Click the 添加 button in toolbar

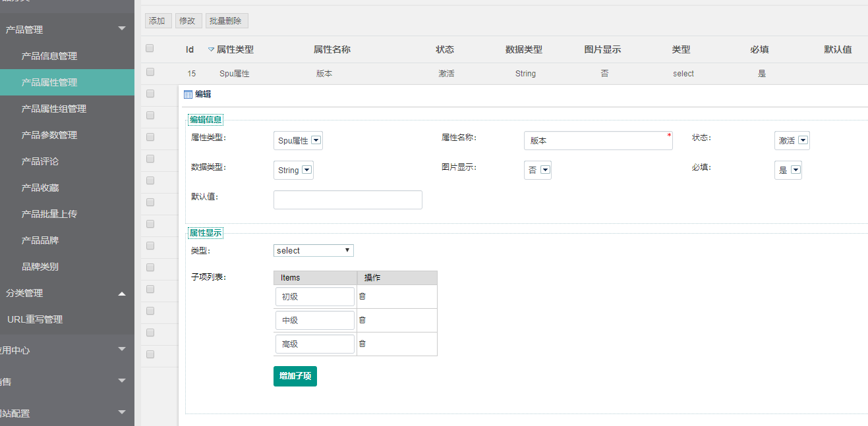tap(158, 21)
